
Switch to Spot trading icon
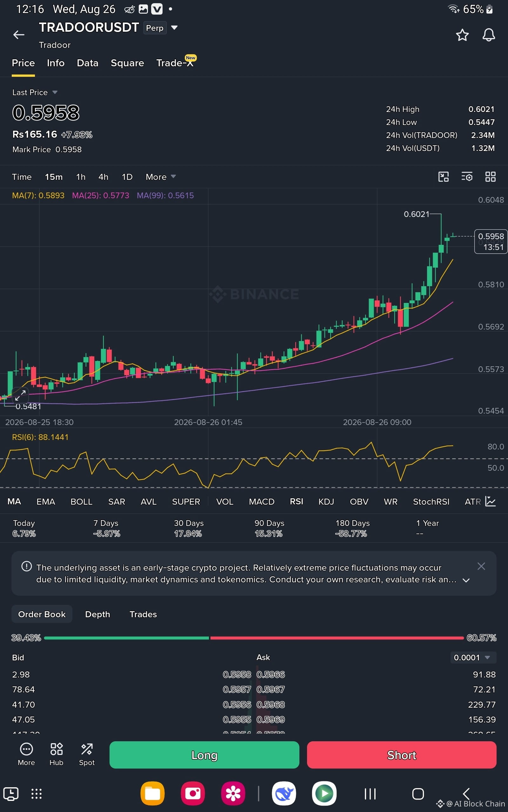click(87, 754)
